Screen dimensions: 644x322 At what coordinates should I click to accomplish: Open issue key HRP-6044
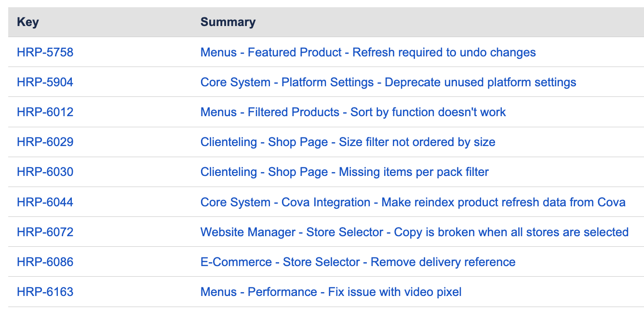point(45,202)
